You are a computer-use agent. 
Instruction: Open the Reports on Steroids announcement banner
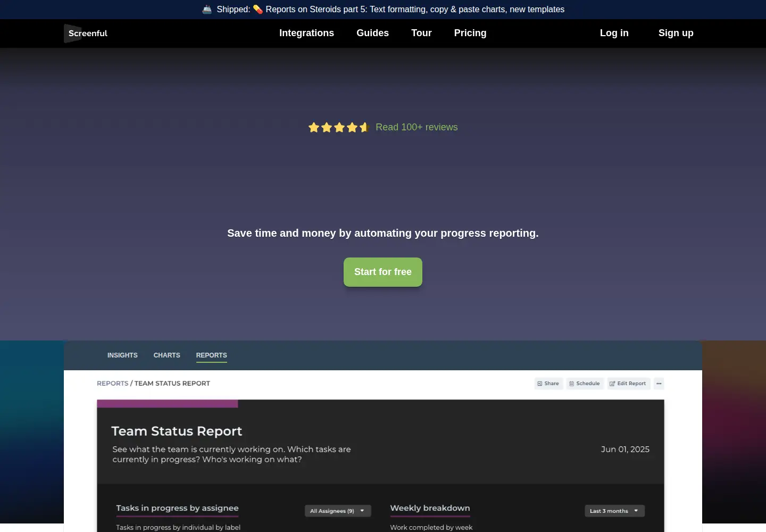[x=383, y=10]
